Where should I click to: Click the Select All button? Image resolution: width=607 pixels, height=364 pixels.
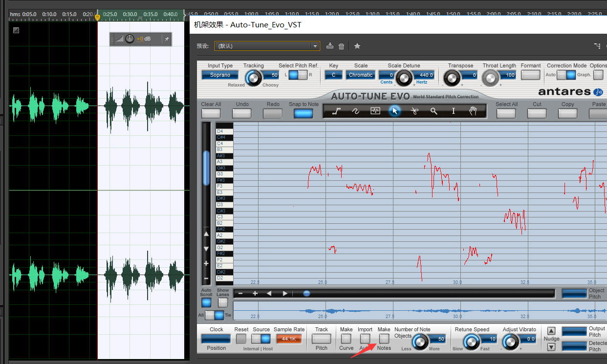pos(506,113)
